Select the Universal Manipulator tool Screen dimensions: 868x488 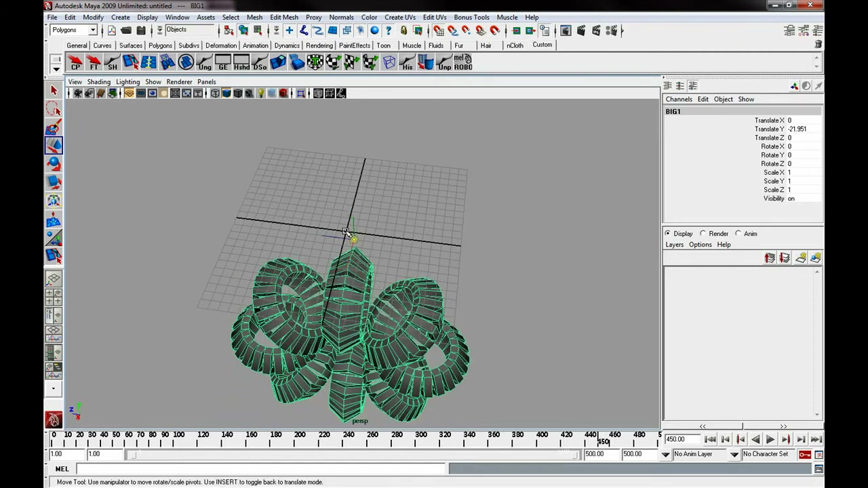(54, 201)
